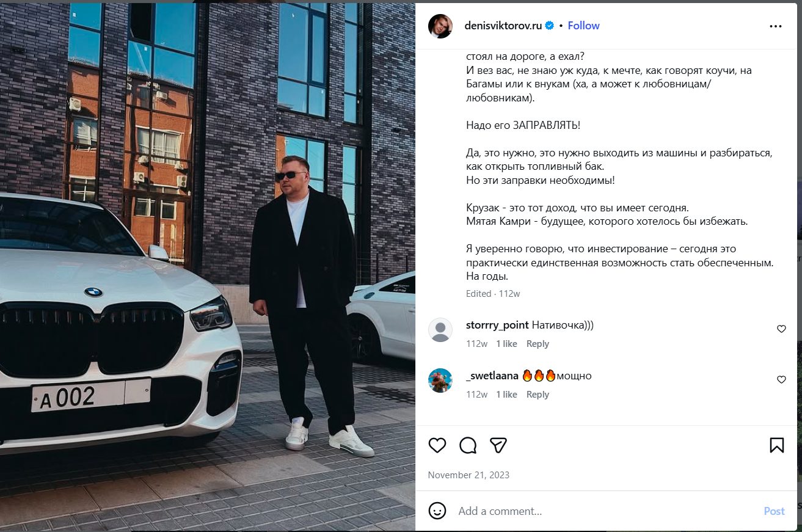The height and width of the screenshot is (532, 802).
Task: Reply to _swetlaana's comment
Action: (538, 395)
